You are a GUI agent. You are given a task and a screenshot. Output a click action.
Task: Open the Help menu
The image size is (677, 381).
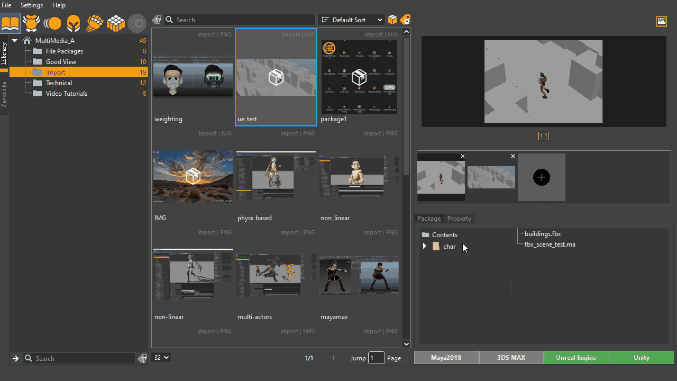tap(59, 5)
